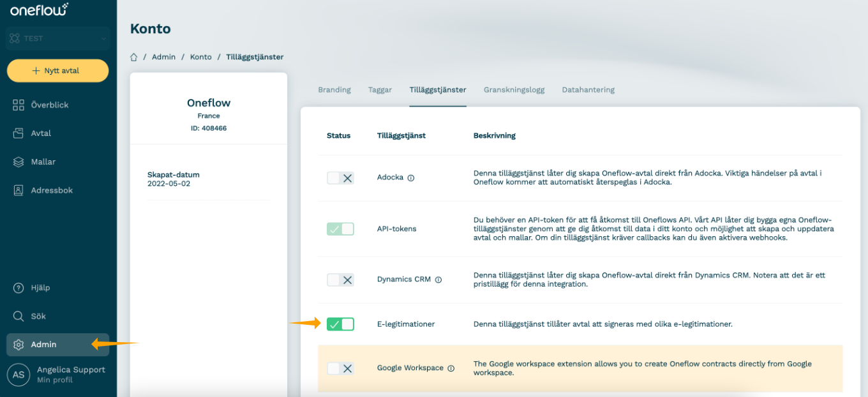This screenshot has width=868, height=397.
Task: Select the Tilläggstjänster tab
Action: [x=438, y=90]
